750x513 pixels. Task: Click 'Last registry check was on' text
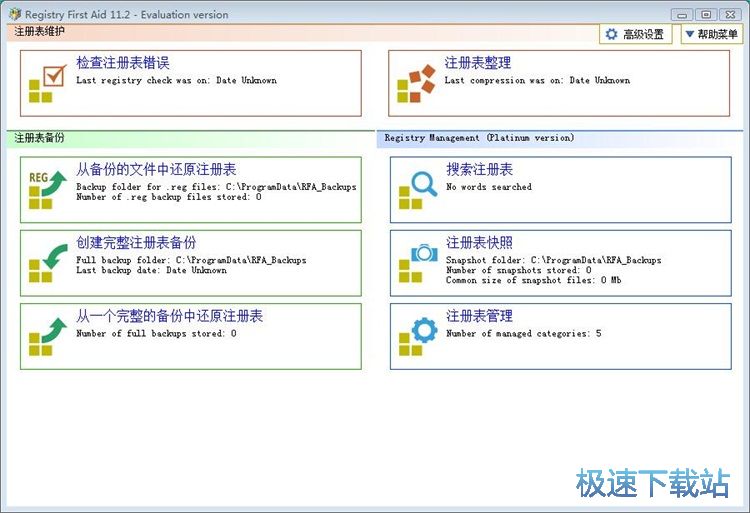tap(176, 80)
